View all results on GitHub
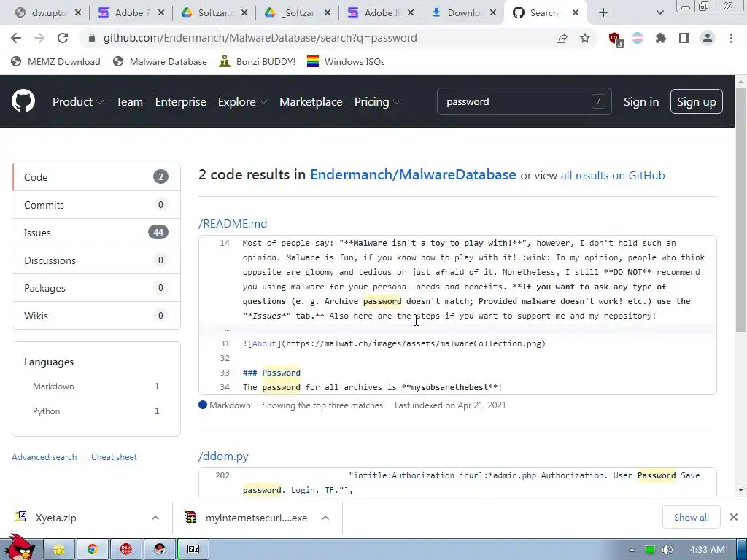 [x=613, y=175]
